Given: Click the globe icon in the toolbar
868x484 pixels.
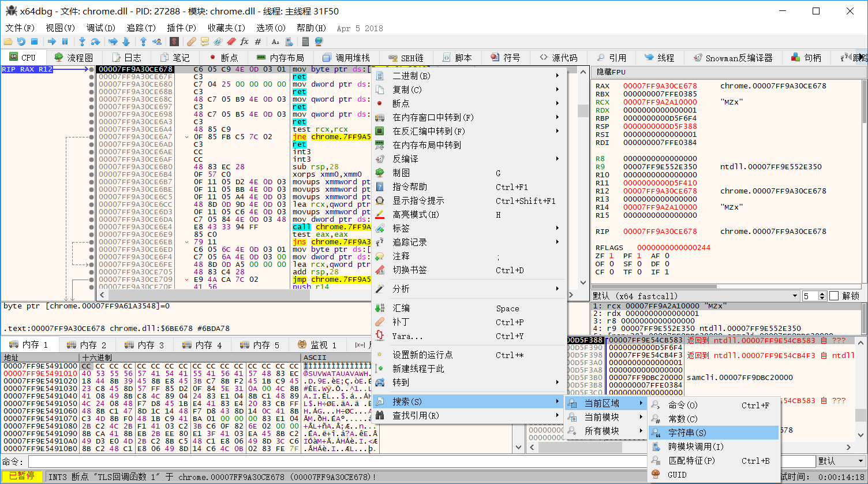Looking at the screenshot, I should tap(319, 42).
